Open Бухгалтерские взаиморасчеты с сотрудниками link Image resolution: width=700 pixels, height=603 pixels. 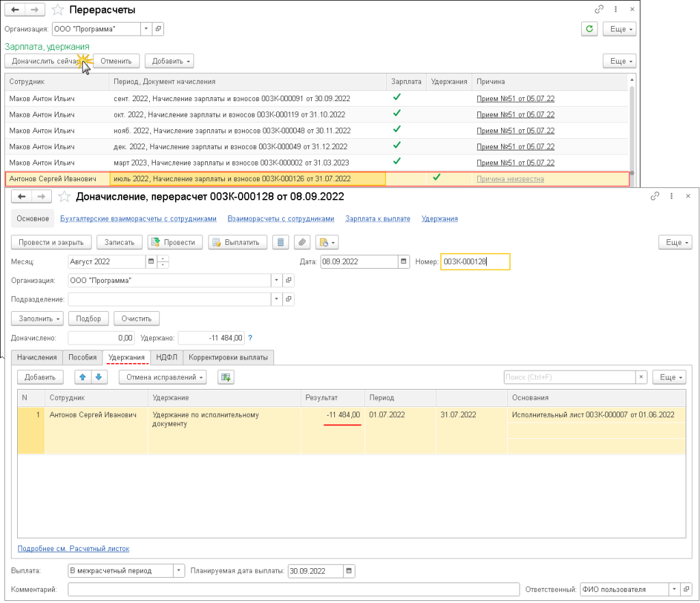click(x=138, y=219)
